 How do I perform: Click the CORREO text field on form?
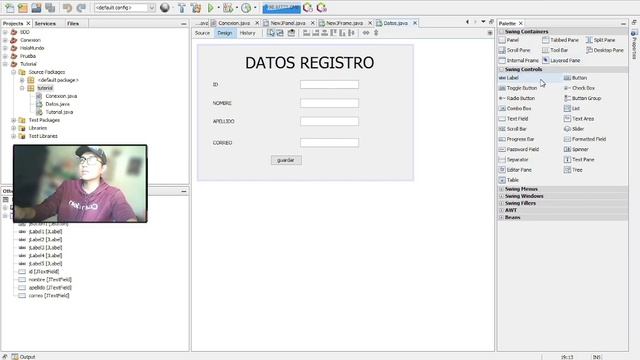[329, 142]
